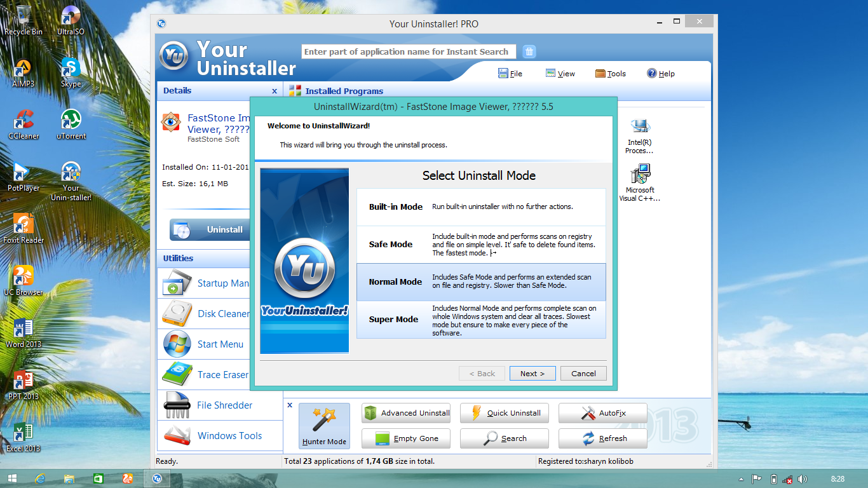Open Internet Explorer from taskbar

[x=41, y=478]
